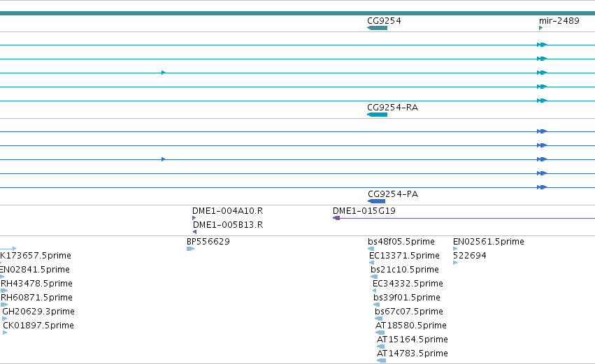Click the AT14783.5prime label
The height and width of the screenshot is (364, 595).
413,354
